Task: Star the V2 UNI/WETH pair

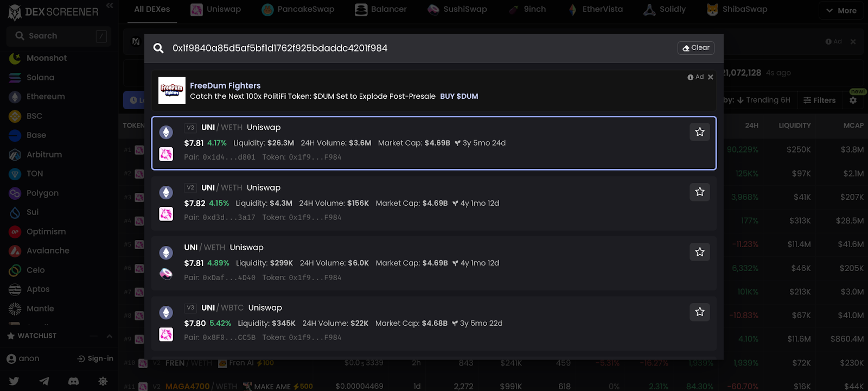Action: tap(700, 192)
